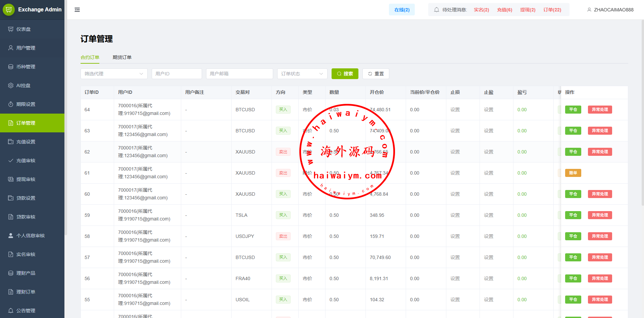Select the 合约订单 tab
644x318 pixels.
point(90,57)
